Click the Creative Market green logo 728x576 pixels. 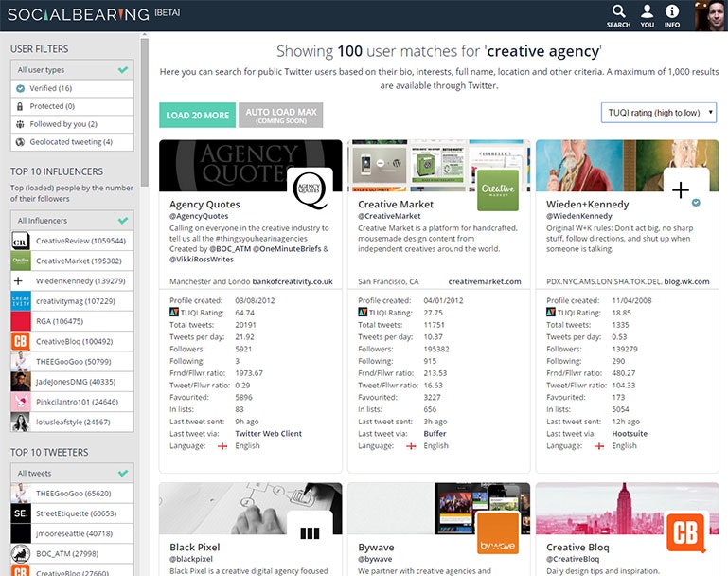[x=498, y=189]
